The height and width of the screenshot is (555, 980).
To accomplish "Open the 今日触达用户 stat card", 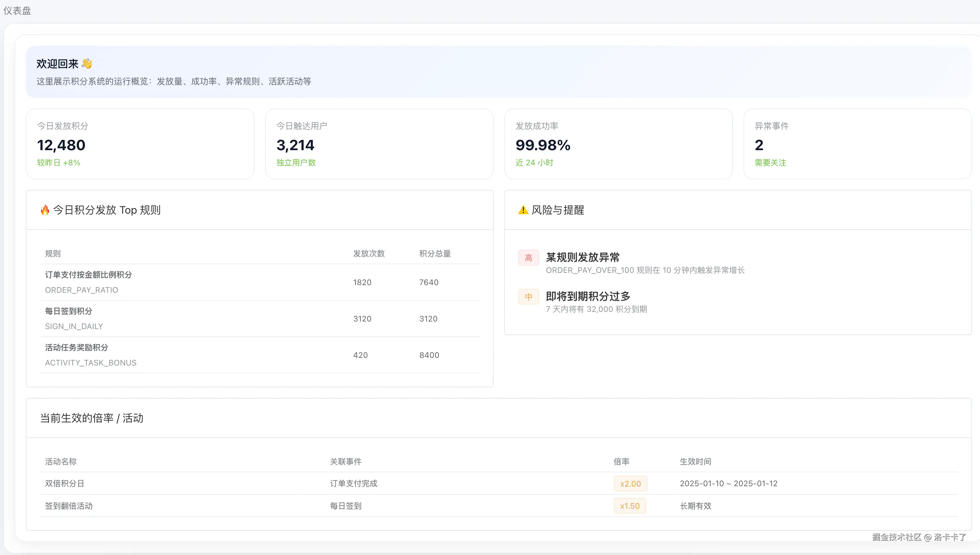I will coord(379,144).
